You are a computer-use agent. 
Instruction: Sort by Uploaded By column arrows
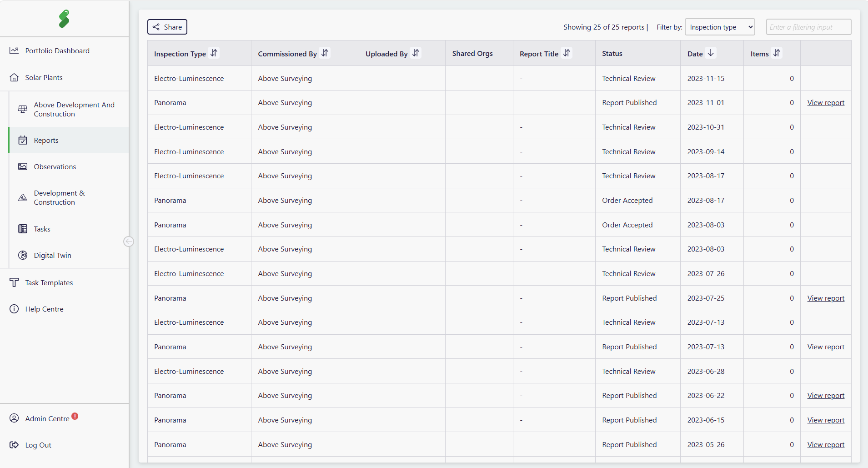point(416,53)
